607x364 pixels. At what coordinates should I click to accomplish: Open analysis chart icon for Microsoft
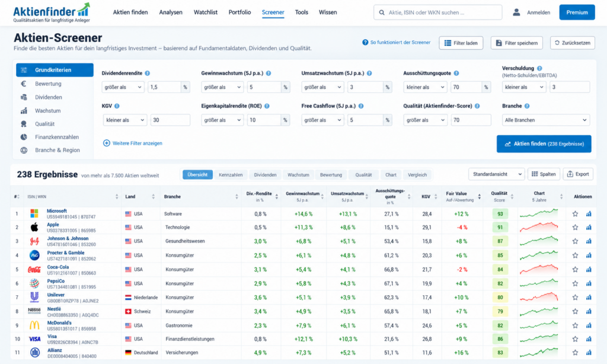589,214
